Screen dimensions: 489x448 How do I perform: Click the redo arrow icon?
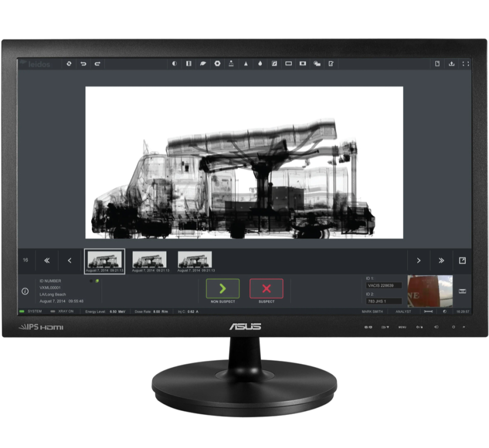97,64
